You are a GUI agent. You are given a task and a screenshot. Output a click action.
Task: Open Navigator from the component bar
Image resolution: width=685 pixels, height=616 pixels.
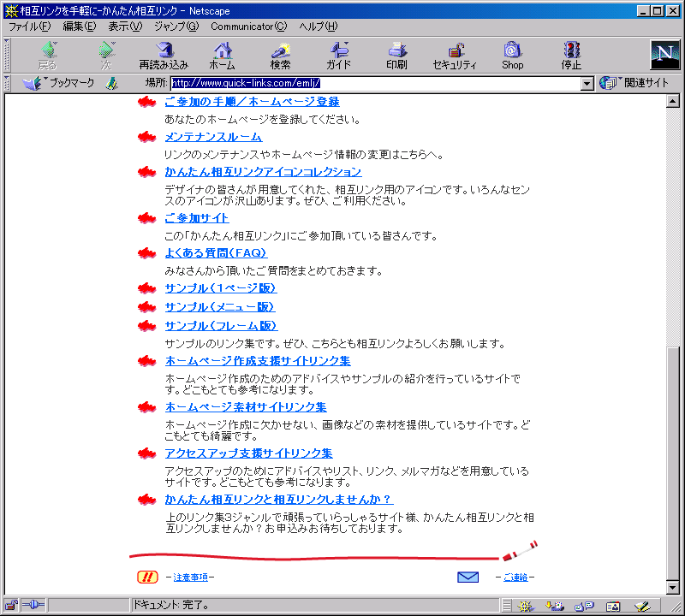[526, 606]
